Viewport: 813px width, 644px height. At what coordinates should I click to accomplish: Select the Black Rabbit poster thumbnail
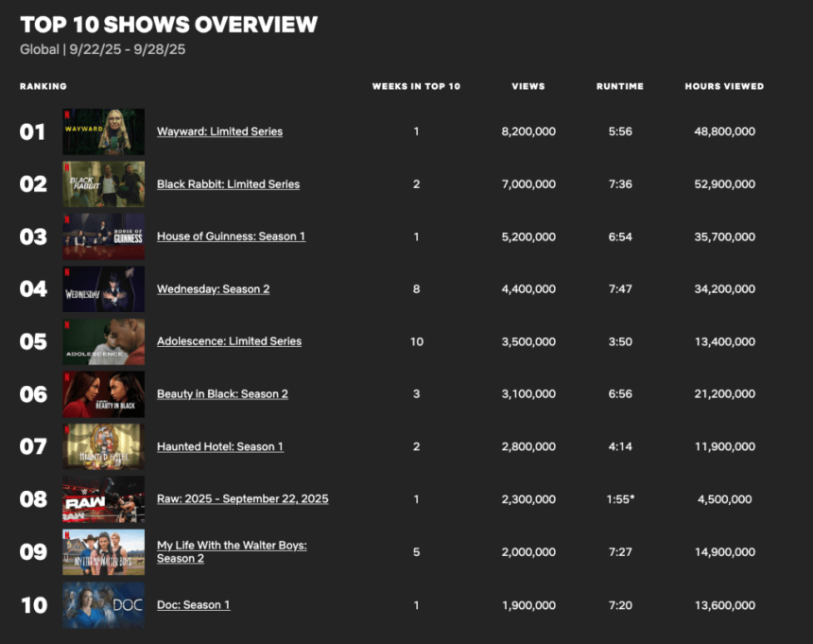coord(103,184)
